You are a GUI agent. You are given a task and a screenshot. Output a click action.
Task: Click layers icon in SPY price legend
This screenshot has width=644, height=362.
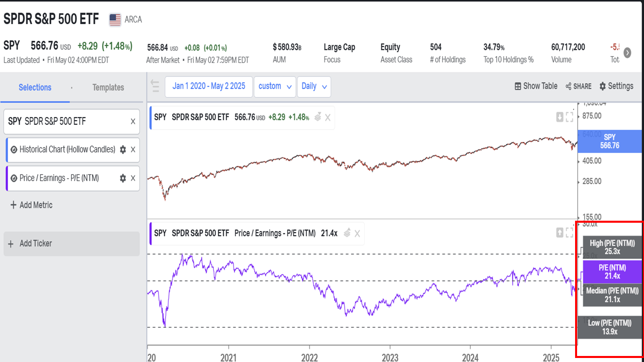[317, 117]
